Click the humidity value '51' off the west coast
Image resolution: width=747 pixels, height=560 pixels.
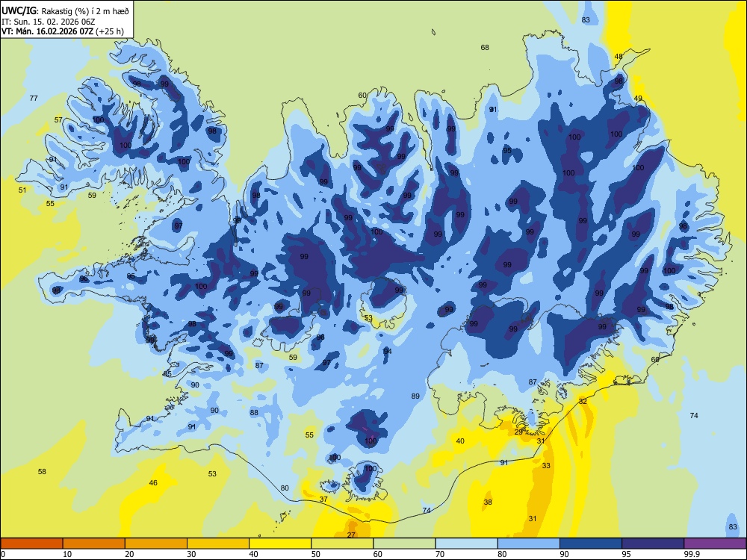(22, 190)
